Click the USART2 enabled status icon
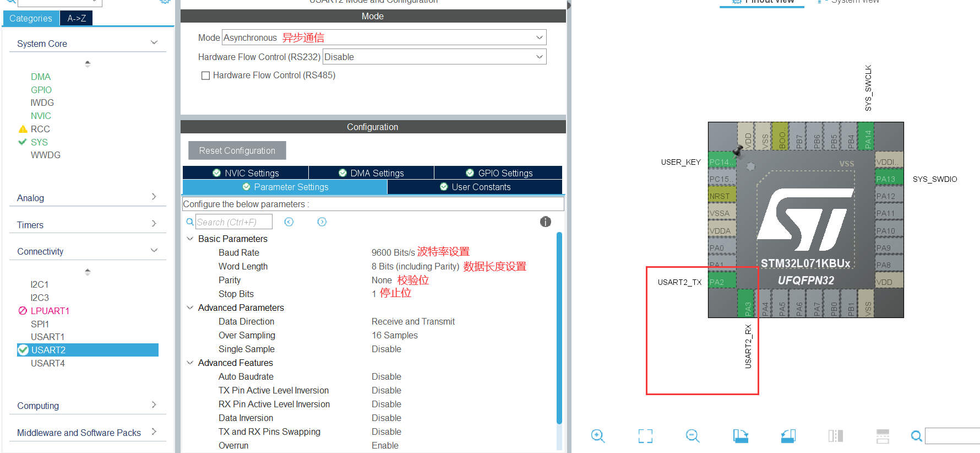This screenshot has height=453, width=980. point(23,350)
